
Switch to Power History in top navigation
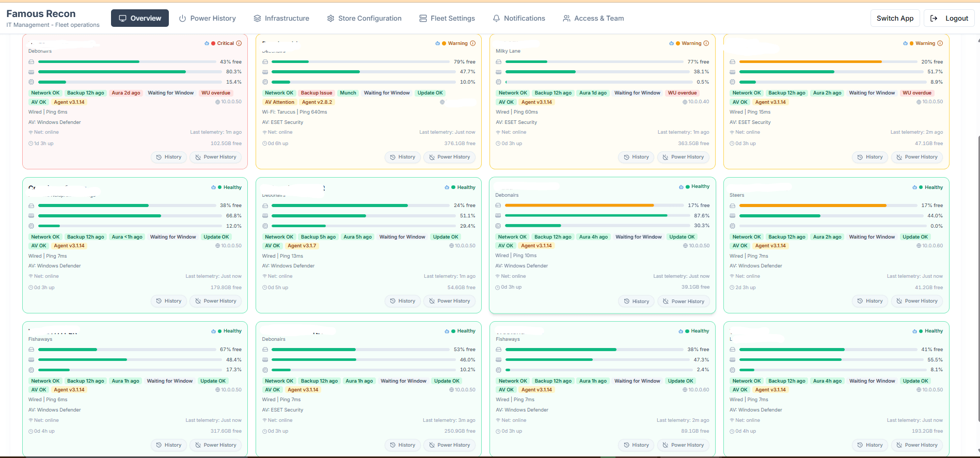point(208,18)
